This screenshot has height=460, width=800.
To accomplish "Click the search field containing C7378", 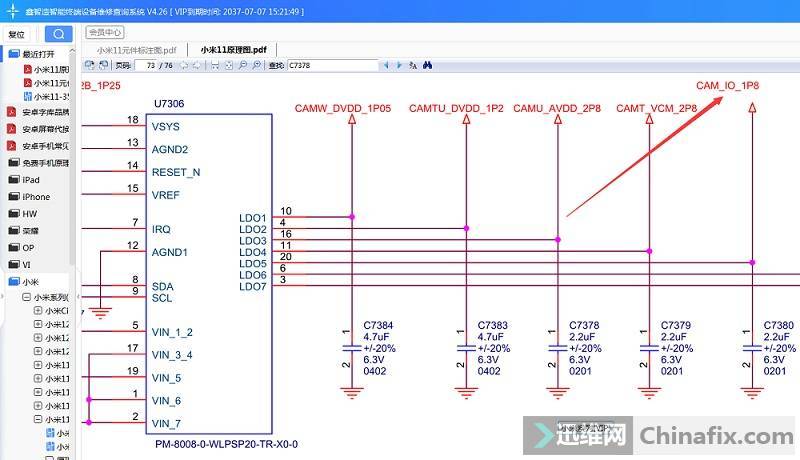I will pyautogui.click(x=330, y=65).
